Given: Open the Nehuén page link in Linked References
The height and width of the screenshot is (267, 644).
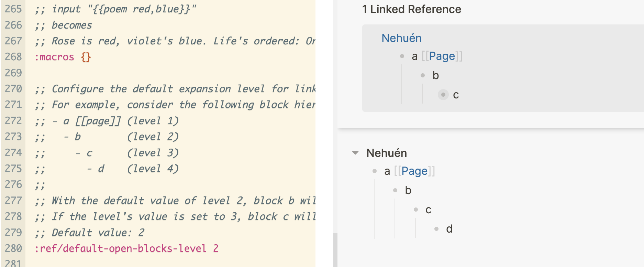Looking at the screenshot, I should pyautogui.click(x=401, y=38).
